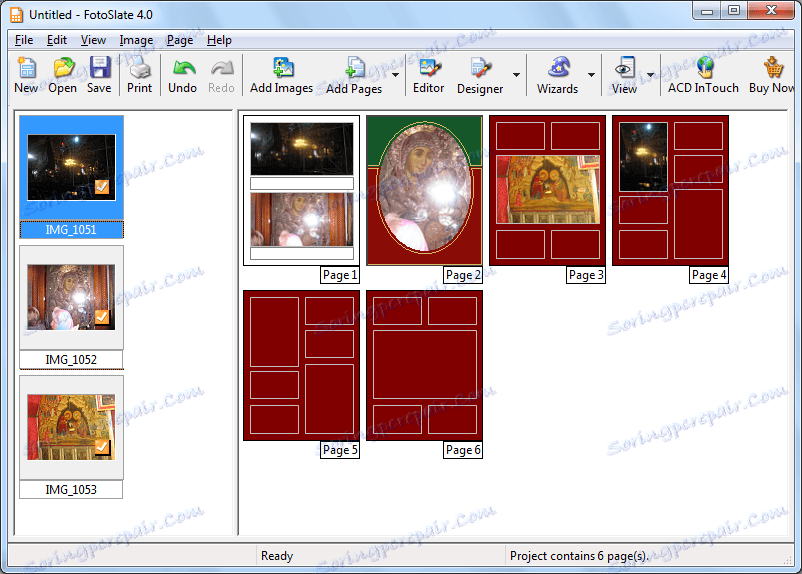Undo the last action
Viewport: 802px width, 574px height.
click(x=183, y=75)
